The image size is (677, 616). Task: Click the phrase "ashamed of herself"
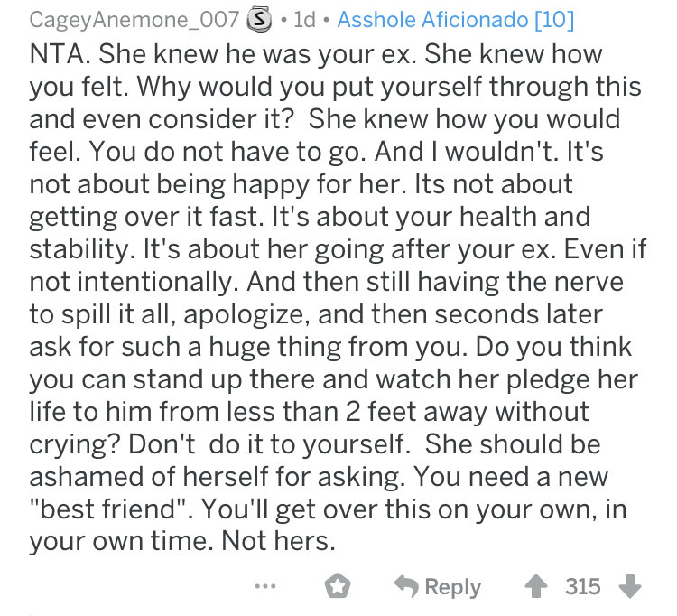(x=149, y=476)
